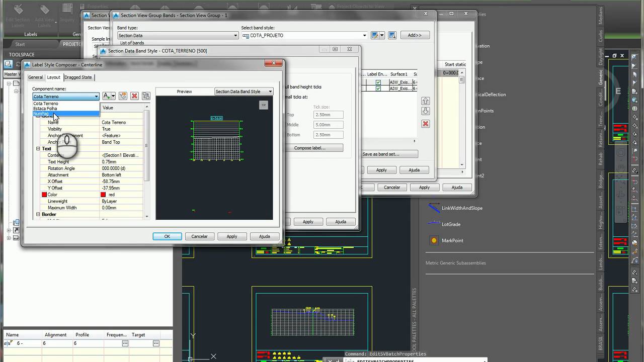Viewport: 644px width, 362px height.
Task: Switch to the General tab
Action: tap(35, 77)
